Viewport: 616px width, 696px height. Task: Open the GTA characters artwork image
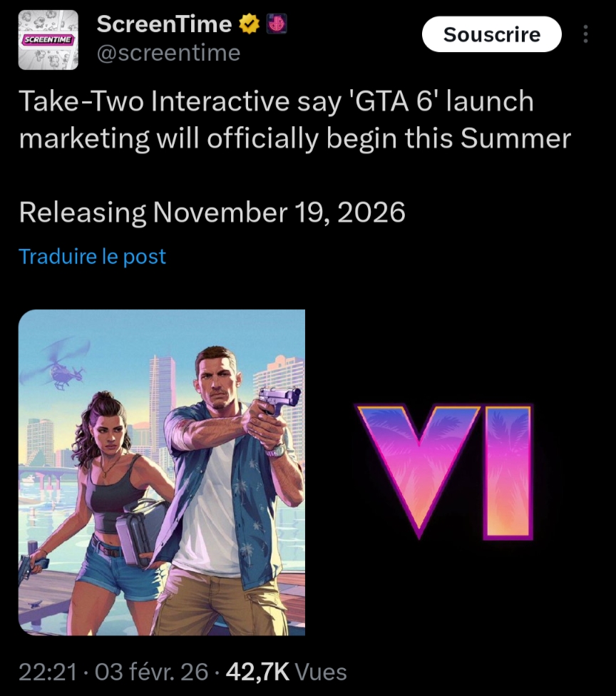click(x=162, y=472)
